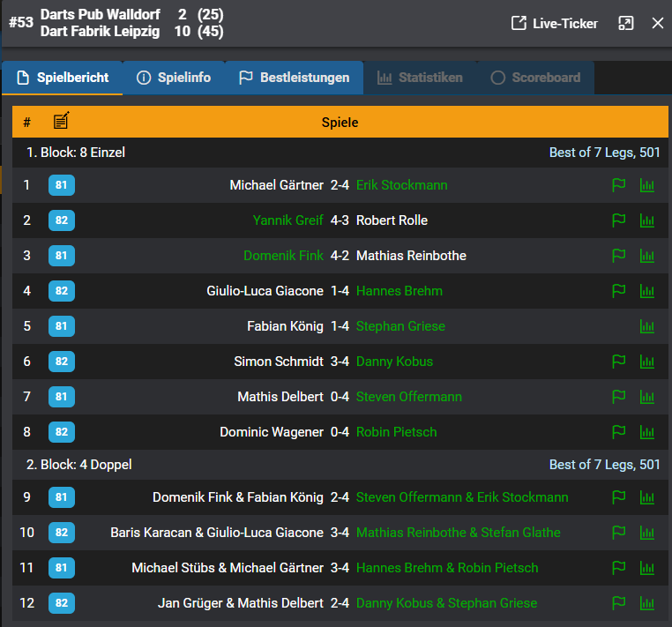Open the Bestleistungen tab
Viewport: 672px width, 627px height.
[294, 78]
